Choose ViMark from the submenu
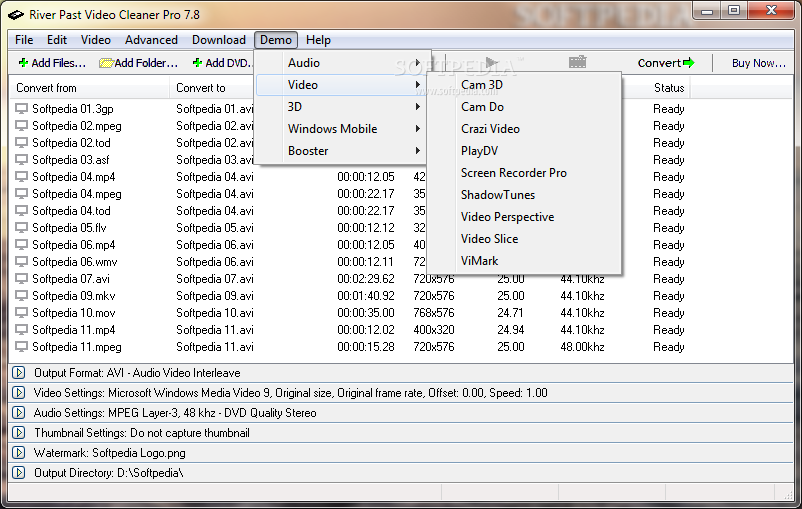The height and width of the screenshot is (509, 802). click(x=524, y=261)
